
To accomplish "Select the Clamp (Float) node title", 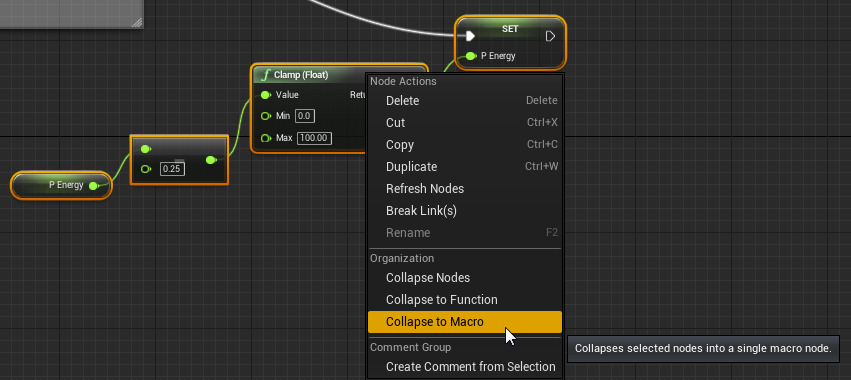I will click(x=301, y=75).
